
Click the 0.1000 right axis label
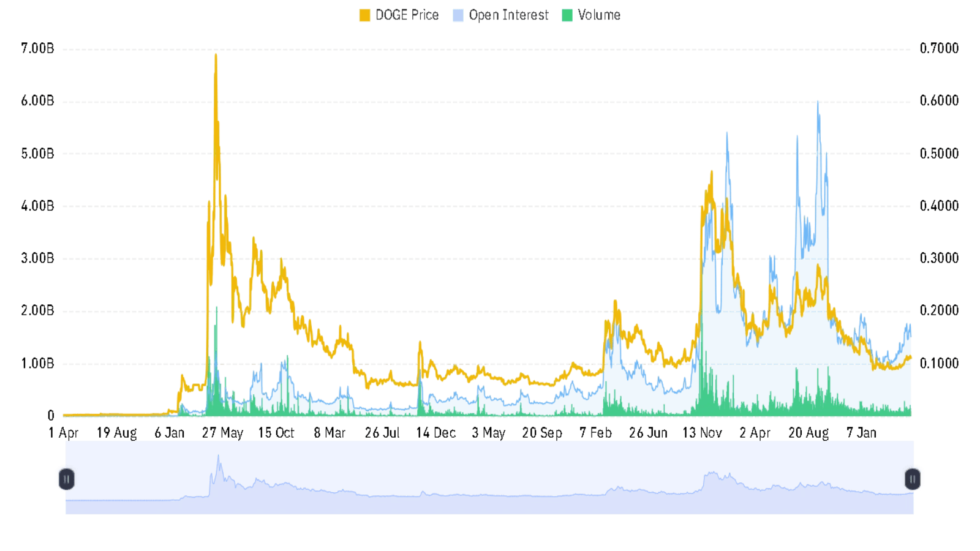point(939,364)
